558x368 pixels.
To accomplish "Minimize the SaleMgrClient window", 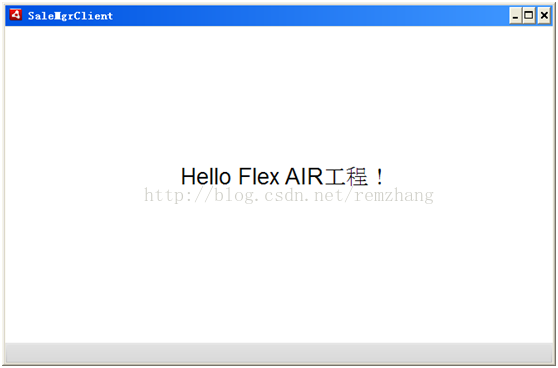I will coord(515,16).
